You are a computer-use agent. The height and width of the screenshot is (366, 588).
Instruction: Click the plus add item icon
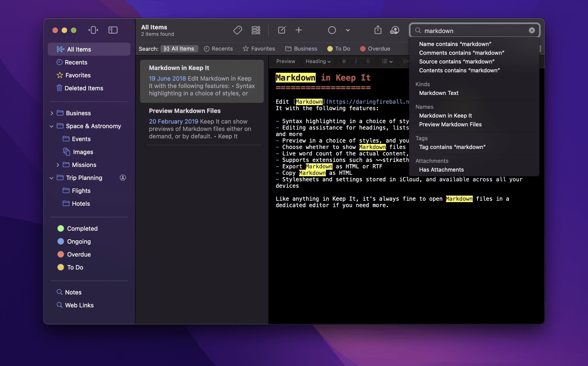299,30
